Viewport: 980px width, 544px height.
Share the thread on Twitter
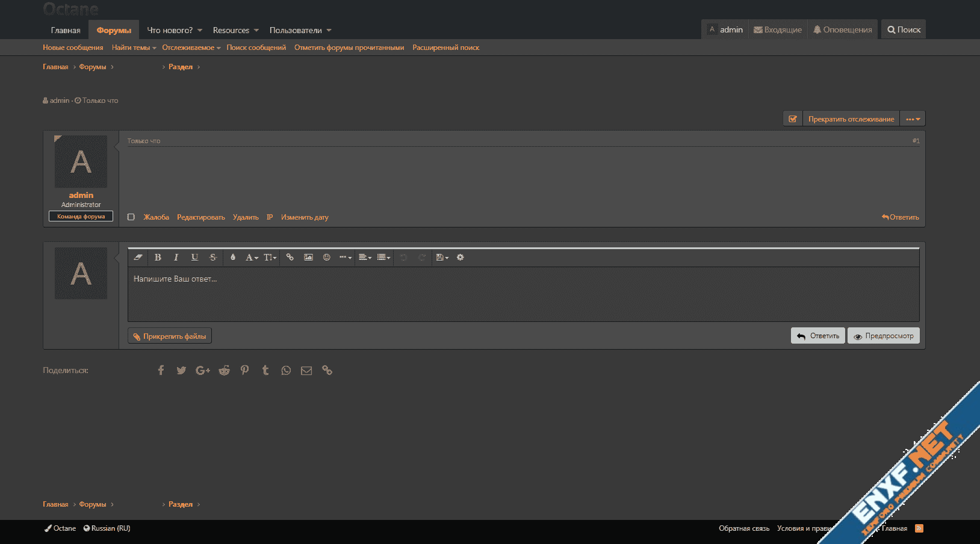click(181, 371)
